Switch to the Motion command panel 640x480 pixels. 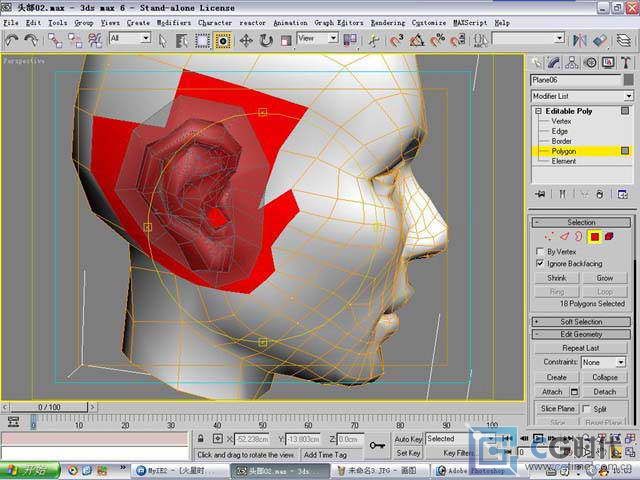tap(590, 62)
